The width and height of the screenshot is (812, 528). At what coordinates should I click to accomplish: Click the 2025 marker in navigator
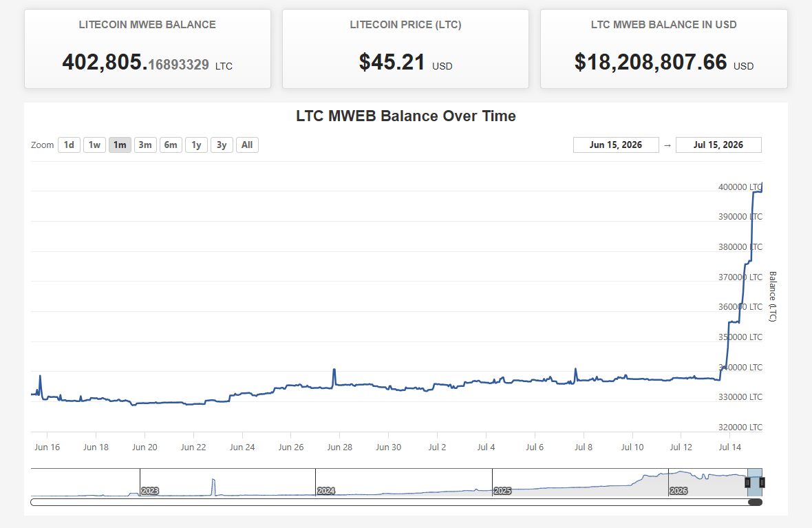click(x=502, y=491)
